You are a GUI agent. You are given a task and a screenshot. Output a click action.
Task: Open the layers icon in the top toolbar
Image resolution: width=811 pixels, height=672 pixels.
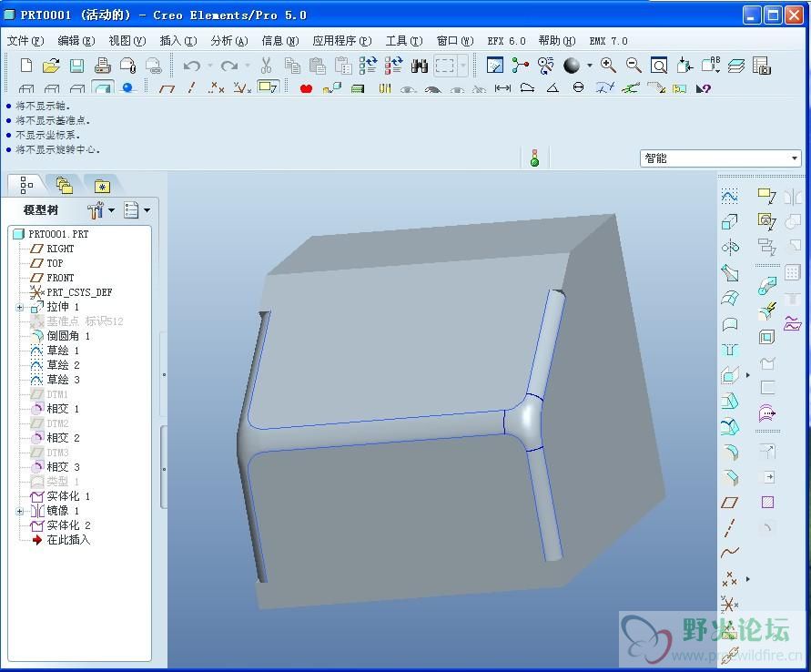[x=736, y=66]
